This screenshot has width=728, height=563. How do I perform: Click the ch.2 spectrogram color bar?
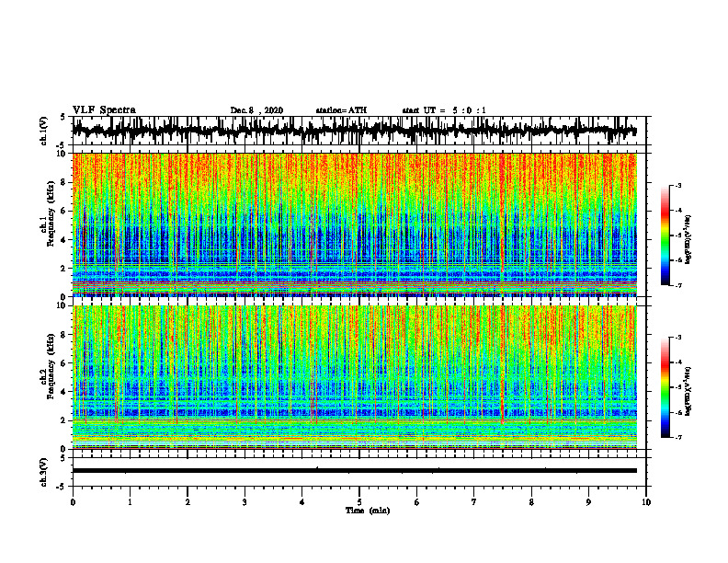665,387
